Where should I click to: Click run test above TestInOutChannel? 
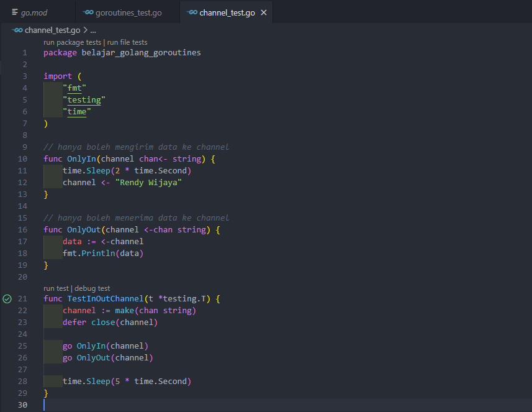(56, 288)
